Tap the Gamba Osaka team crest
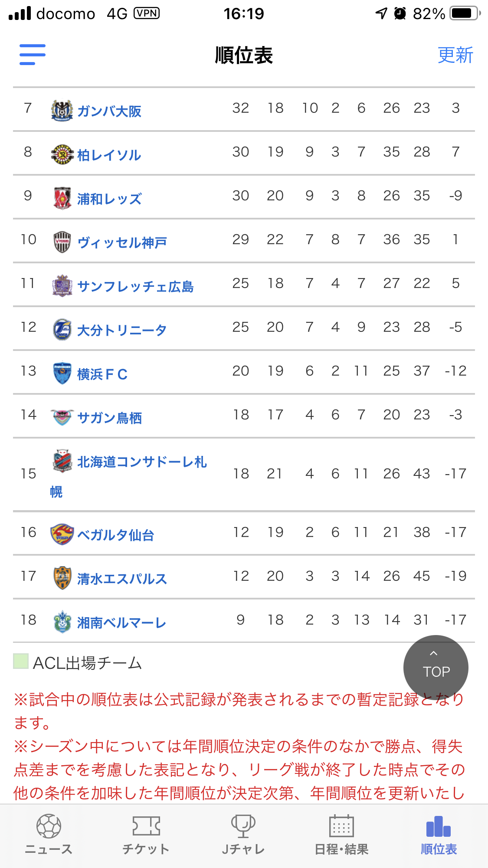This screenshot has width=488, height=868. click(62, 111)
